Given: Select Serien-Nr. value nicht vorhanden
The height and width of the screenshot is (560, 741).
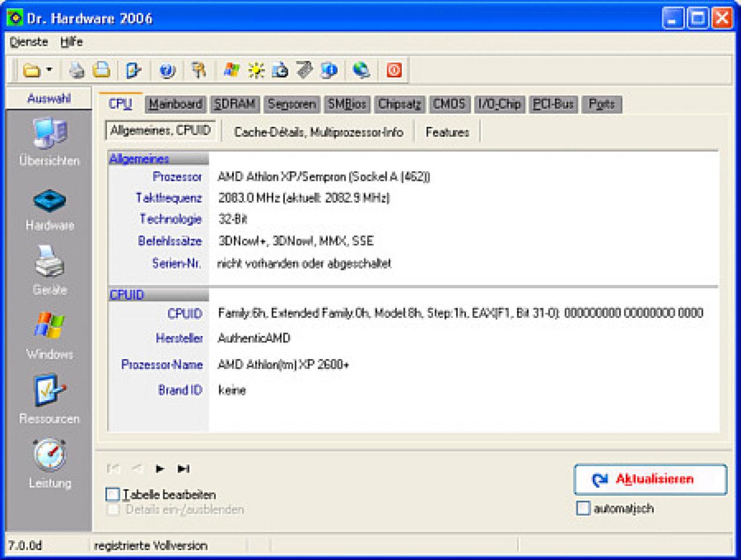Looking at the screenshot, I should [305, 263].
